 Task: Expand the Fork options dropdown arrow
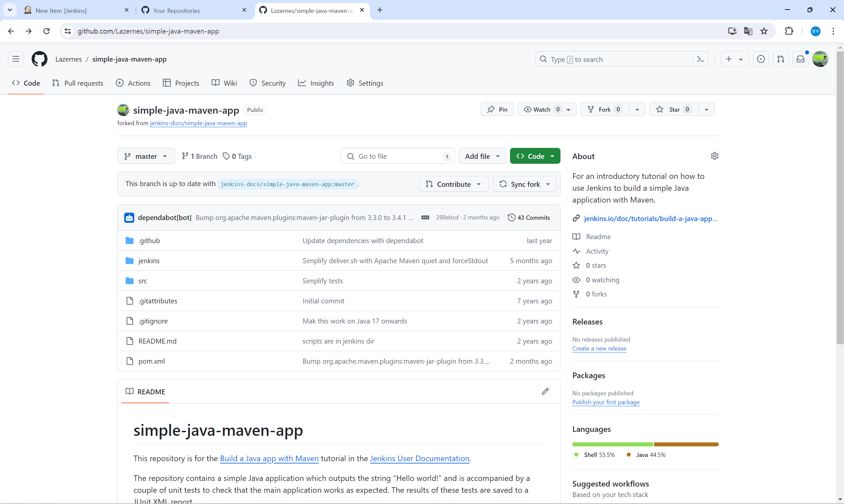click(x=637, y=109)
